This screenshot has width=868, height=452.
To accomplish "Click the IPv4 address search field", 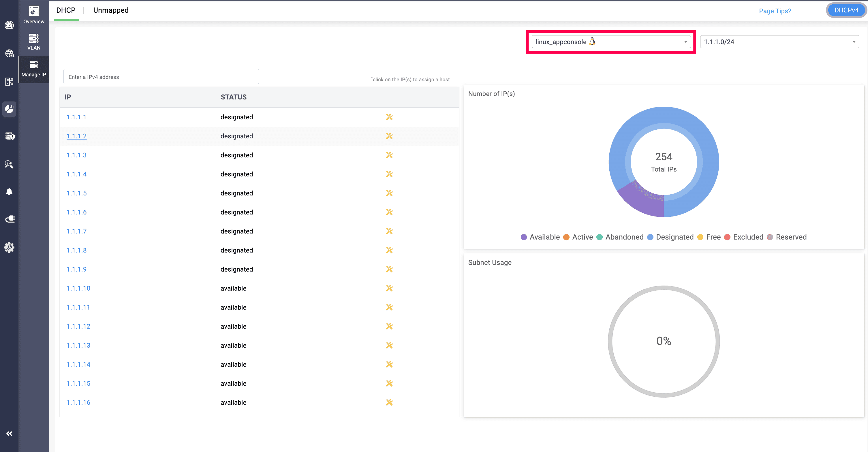I will pyautogui.click(x=161, y=77).
